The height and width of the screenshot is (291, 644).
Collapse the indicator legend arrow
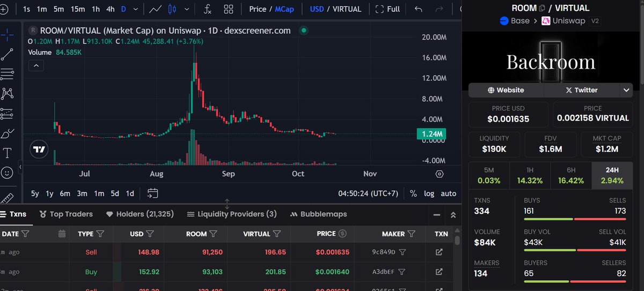[x=36, y=65]
